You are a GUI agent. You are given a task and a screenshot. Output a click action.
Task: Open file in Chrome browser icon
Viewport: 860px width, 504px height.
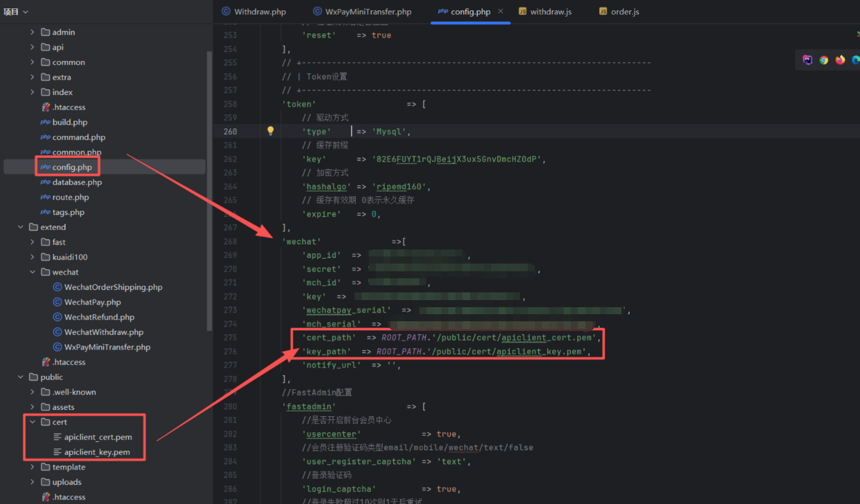pyautogui.click(x=823, y=60)
